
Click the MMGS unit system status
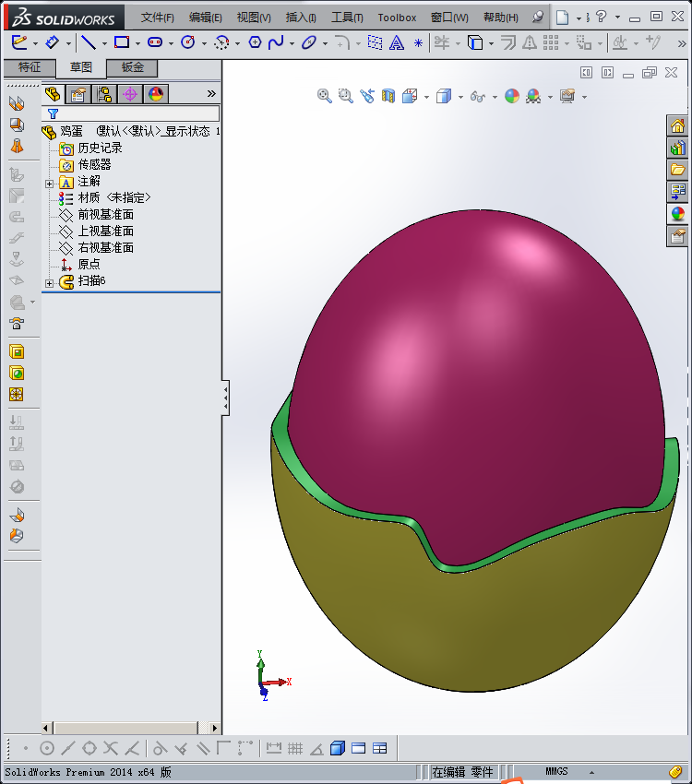tap(556, 771)
